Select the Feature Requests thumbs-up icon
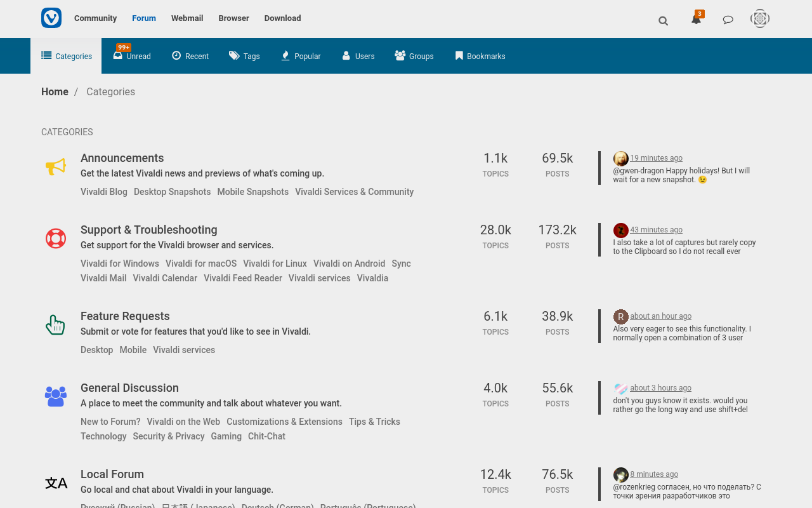This screenshot has width=812, height=508. tap(55, 325)
